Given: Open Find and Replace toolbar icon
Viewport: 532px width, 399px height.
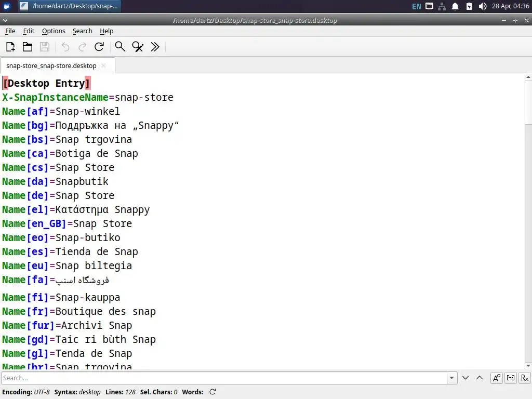Looking at the screenshot, I should coord(138,47).
